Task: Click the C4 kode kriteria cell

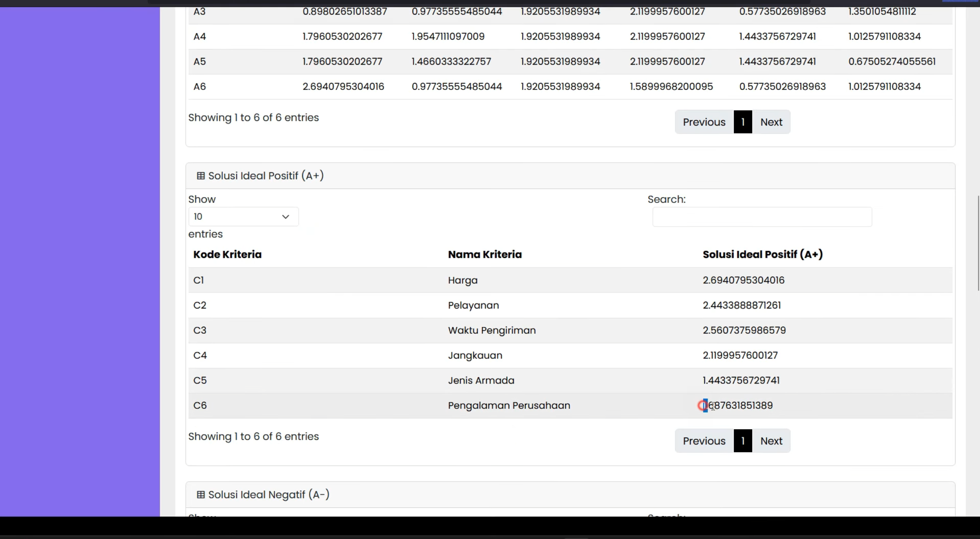Action: [x=200, y=355]
